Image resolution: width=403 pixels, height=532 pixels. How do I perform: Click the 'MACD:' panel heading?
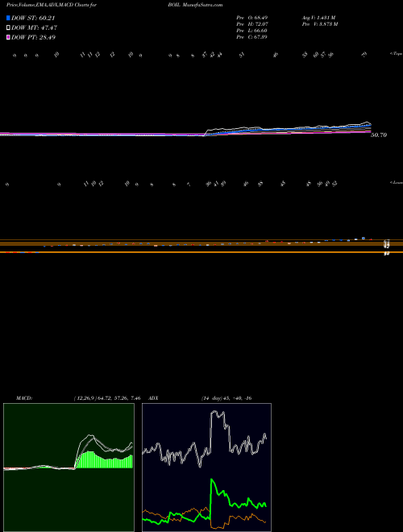[24, 398]
